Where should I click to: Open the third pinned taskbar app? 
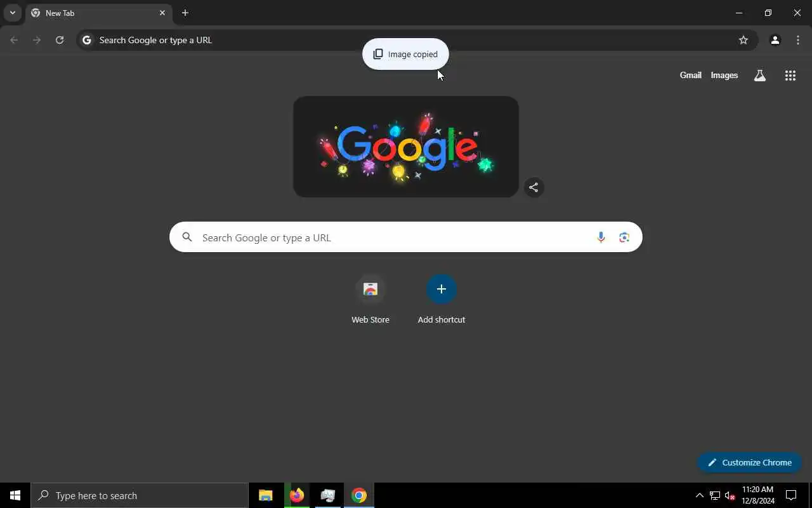328,495
